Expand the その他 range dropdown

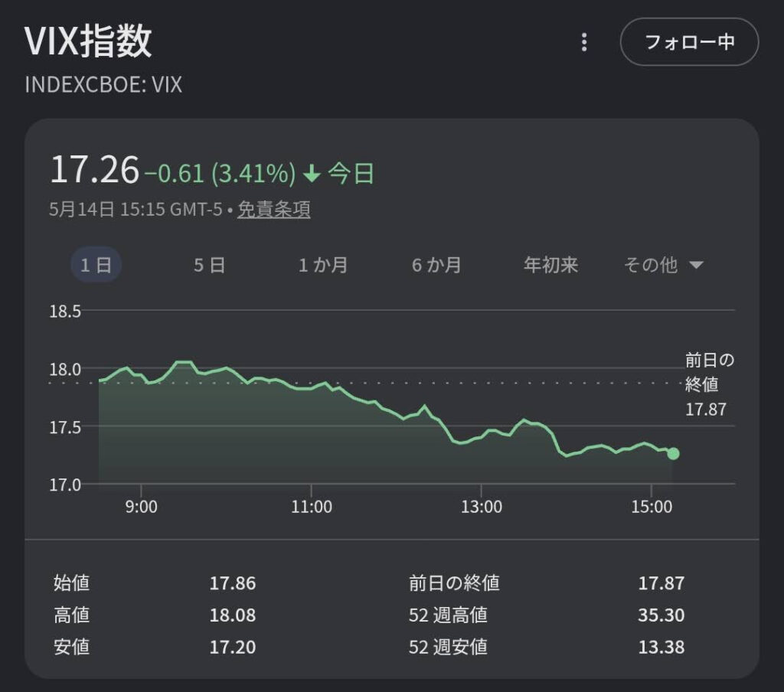(664, 265)
